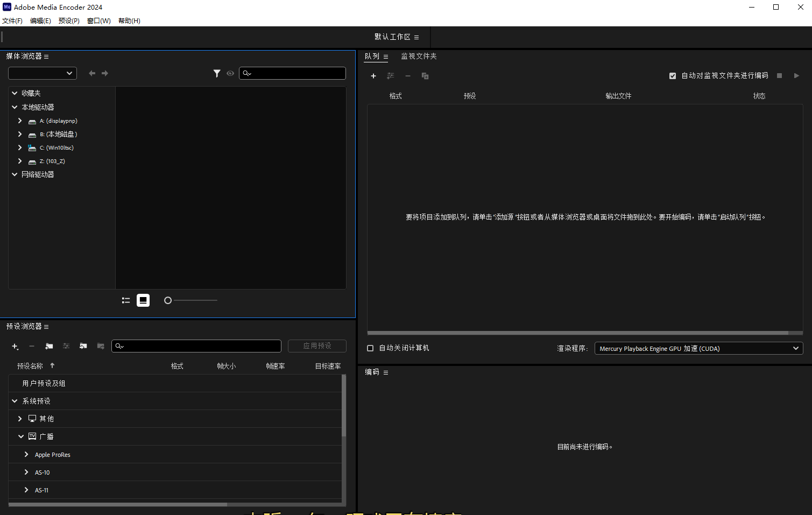The width and height of the screenshot is (812, 515).
Task: Click the 目标速率 column header
Action: coord(328,366)
